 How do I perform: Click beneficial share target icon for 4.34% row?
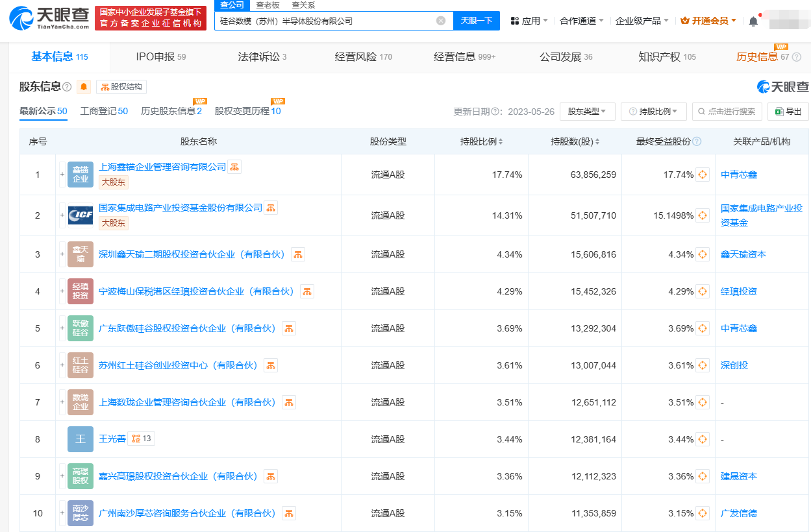point(703,254)
